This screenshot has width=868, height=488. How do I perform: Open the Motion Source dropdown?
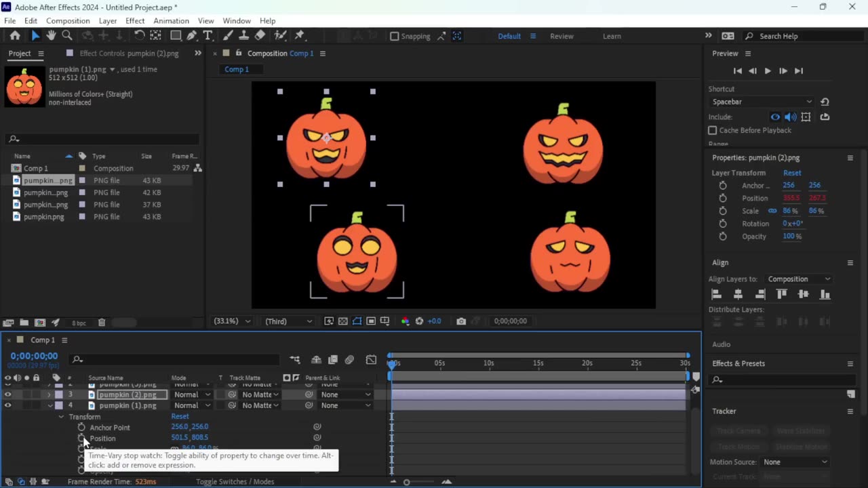tap(795, 462)
